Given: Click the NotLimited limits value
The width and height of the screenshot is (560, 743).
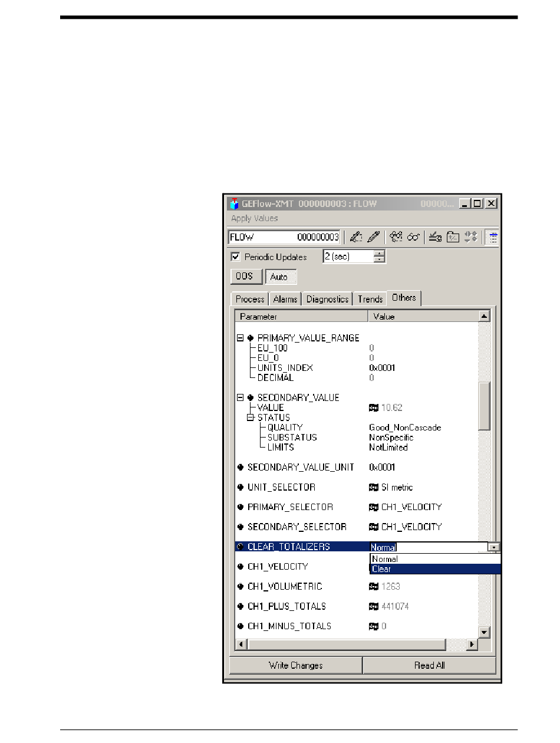Looking at the screenshot, I should coord(388,448).
